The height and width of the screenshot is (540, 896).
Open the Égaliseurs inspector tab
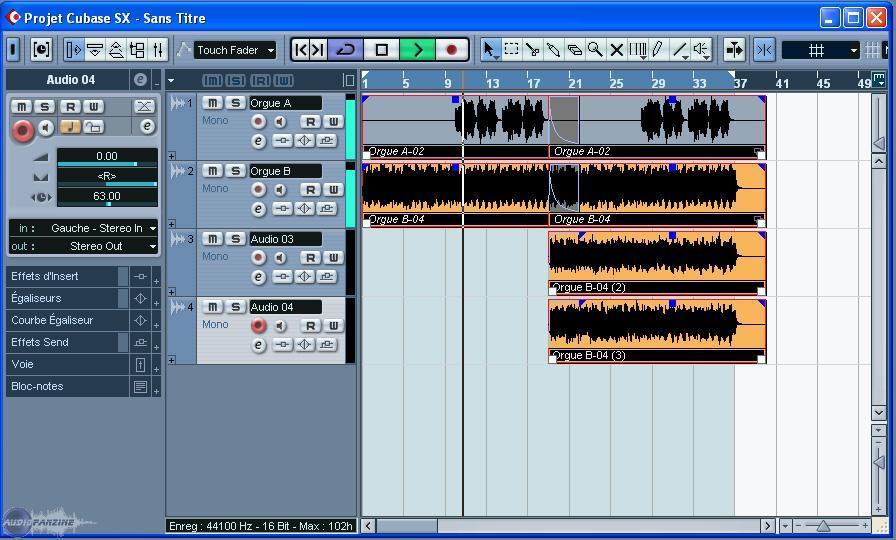coord(65,298)
